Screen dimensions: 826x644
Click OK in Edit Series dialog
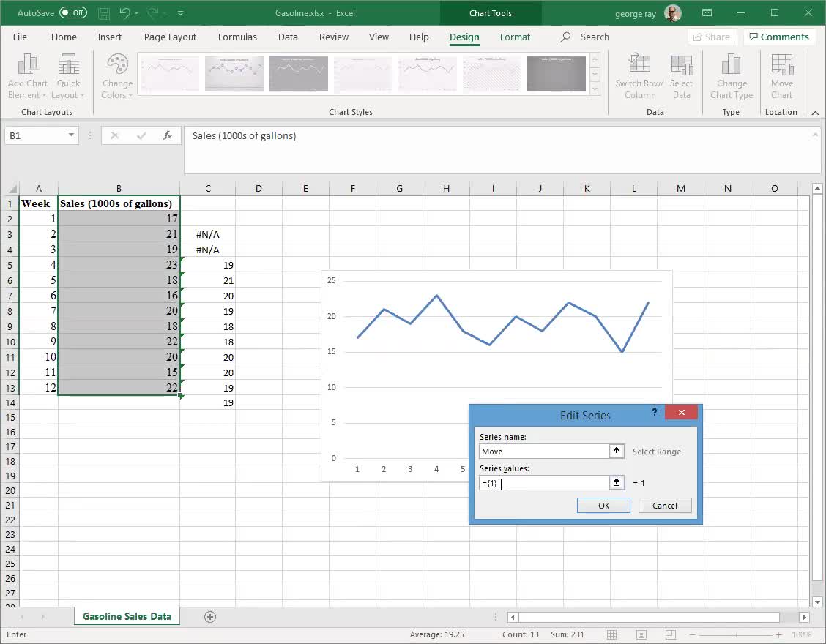[x=603, y=506]
